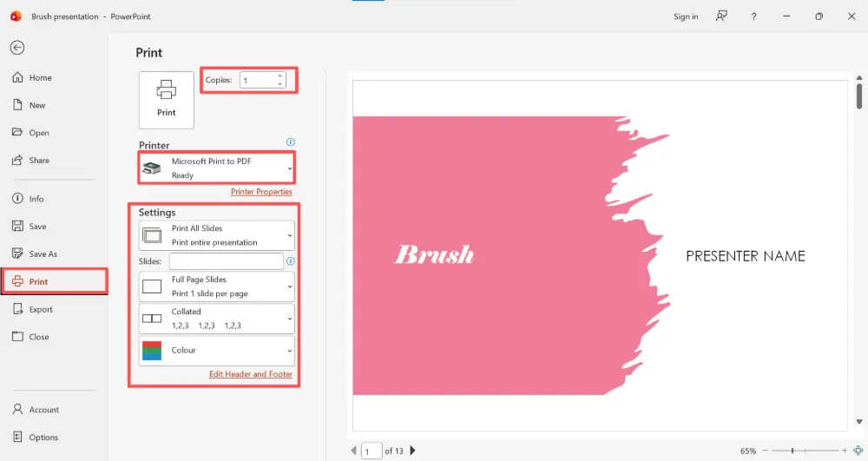Click Save in the sidebar

coord(30,226)
